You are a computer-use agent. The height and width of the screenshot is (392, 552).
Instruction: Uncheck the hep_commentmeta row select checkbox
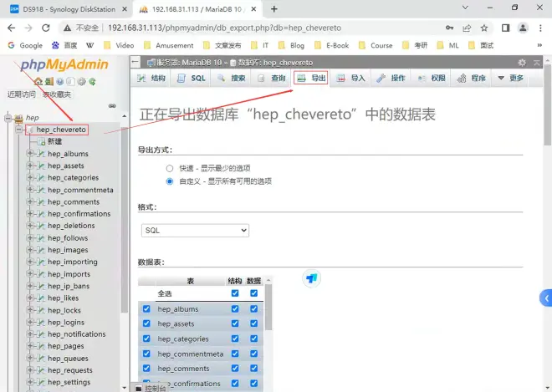click(146, 354)
